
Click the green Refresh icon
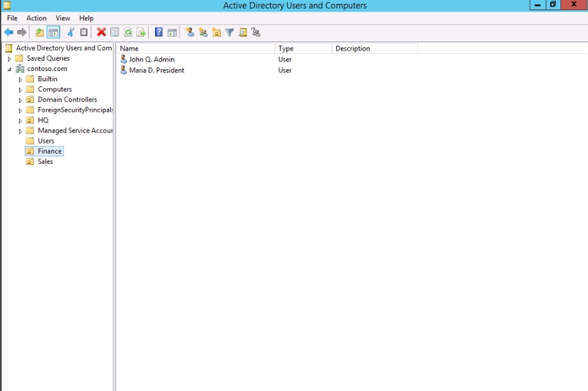click(128, 33)
